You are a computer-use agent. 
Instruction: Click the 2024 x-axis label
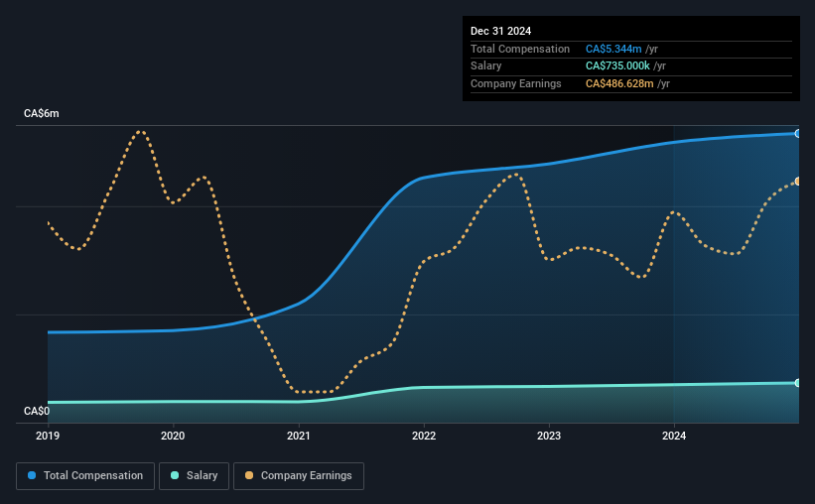[674, 436]
